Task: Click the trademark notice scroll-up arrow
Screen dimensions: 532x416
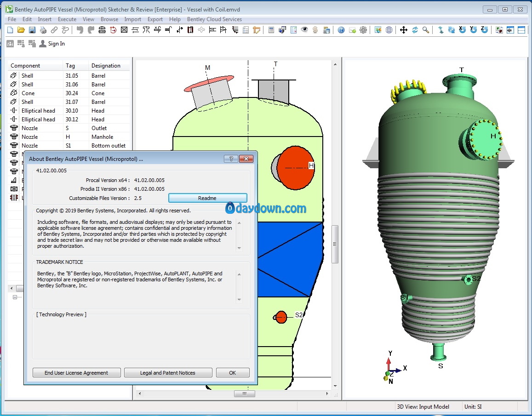Action: click(x=239, y=274)
